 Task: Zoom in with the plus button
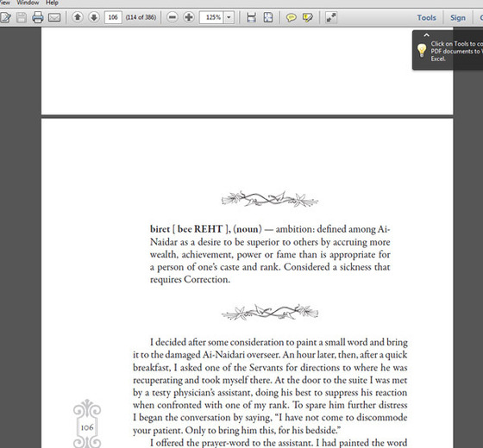[189, 17]
